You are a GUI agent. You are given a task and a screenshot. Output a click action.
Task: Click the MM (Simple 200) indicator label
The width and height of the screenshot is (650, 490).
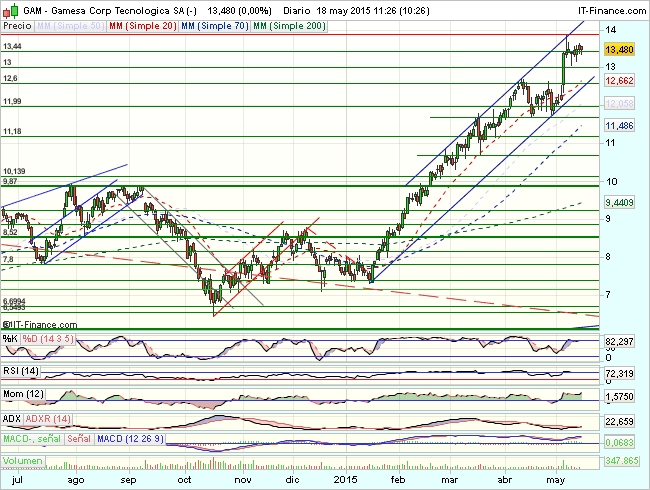pyautogui.click(x=289, y=26)
